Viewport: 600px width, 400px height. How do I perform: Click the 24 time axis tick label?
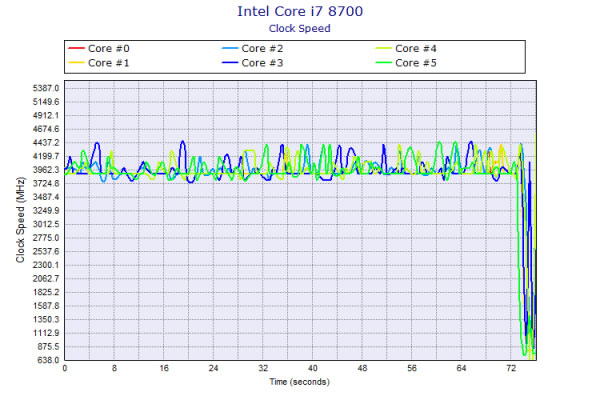pyautogui.click(x=214, y=368)
